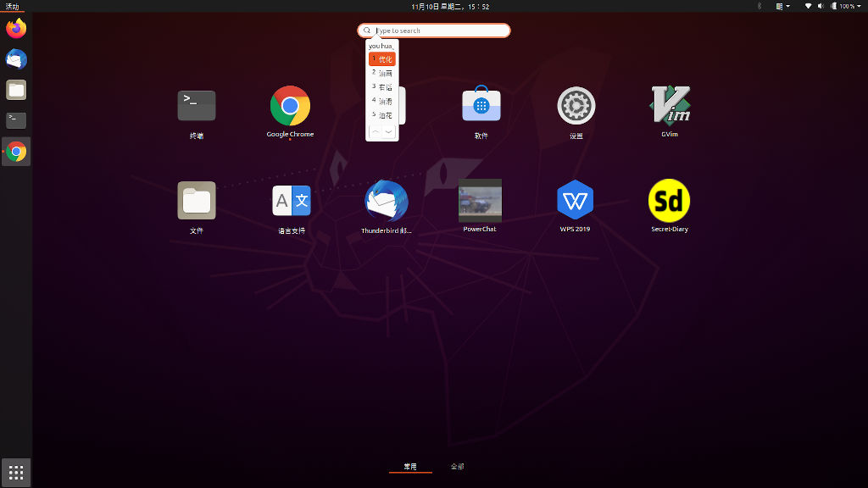Select candidate 4 油滑 in the IME list

click(382, 102)
